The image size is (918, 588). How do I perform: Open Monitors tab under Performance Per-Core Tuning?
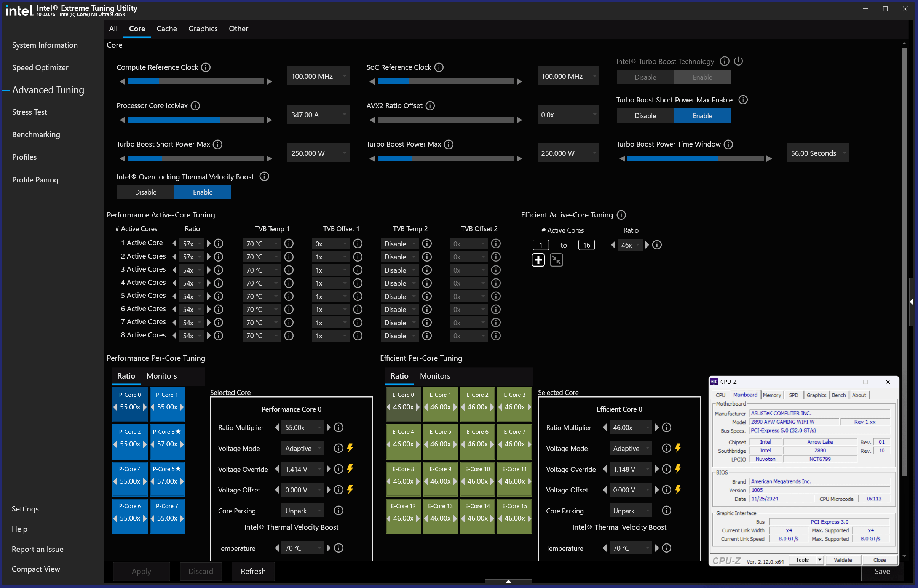(x=162, y=376)
